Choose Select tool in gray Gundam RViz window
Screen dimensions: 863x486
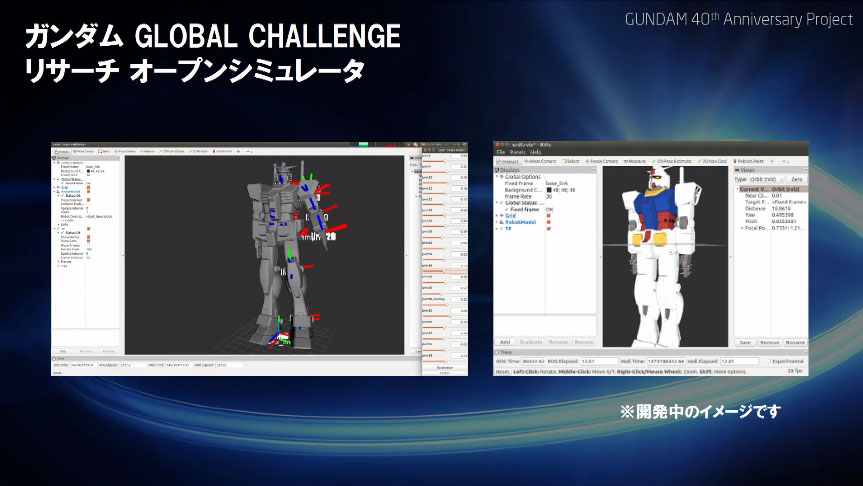104,151
